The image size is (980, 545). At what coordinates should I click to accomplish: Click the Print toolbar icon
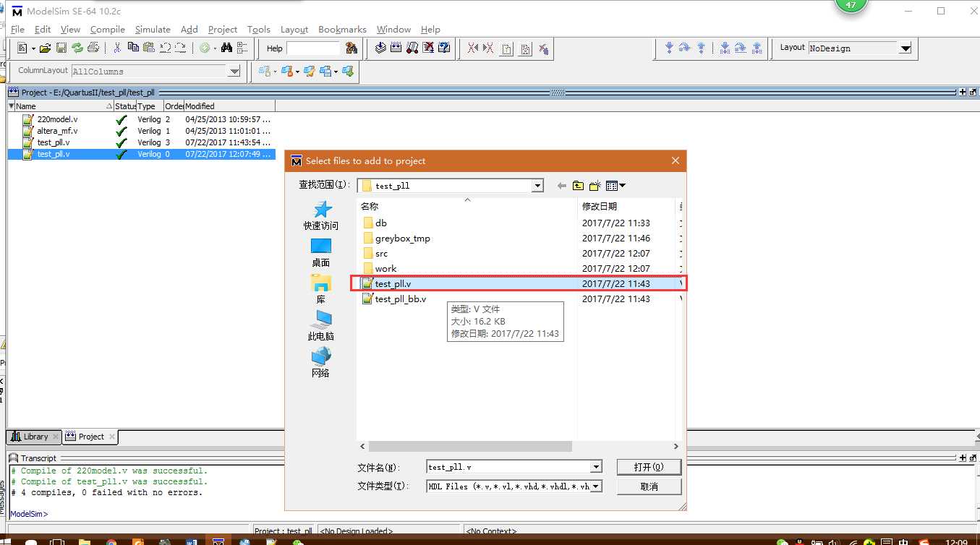(93, 48)
